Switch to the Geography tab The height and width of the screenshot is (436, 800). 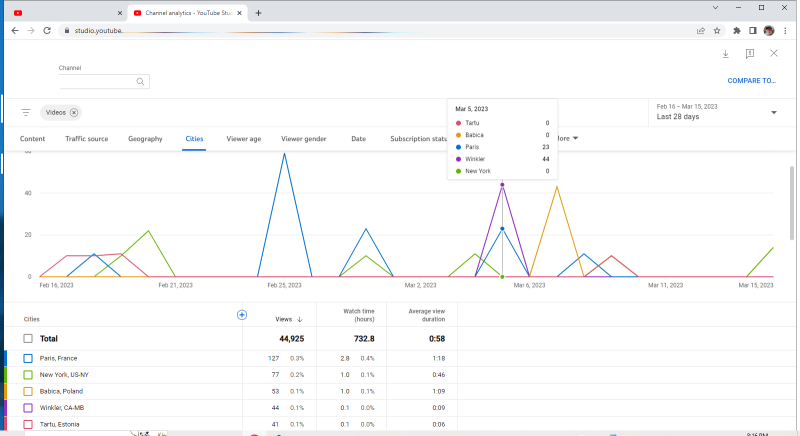point(145,139)
